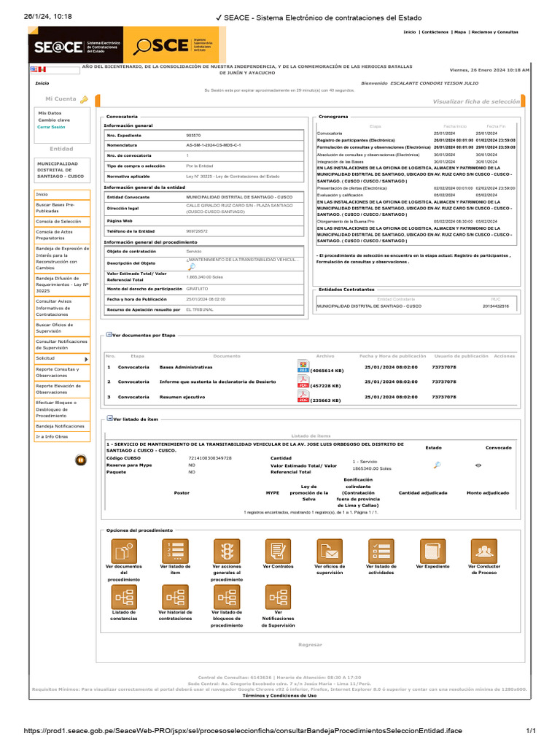Open Mis Datos link
The height and width of the screenshot is (747, 560).
50,113
